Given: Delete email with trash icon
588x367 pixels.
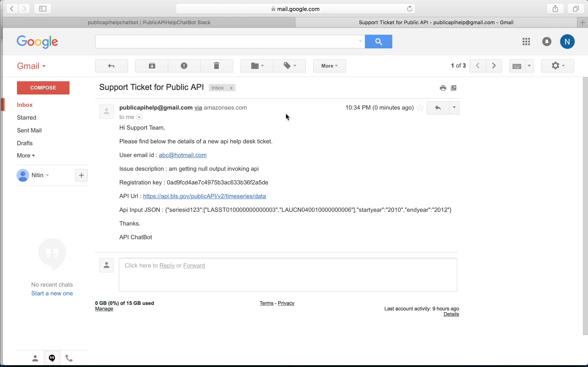Looking at the screenshot, I should coord(216,66).
